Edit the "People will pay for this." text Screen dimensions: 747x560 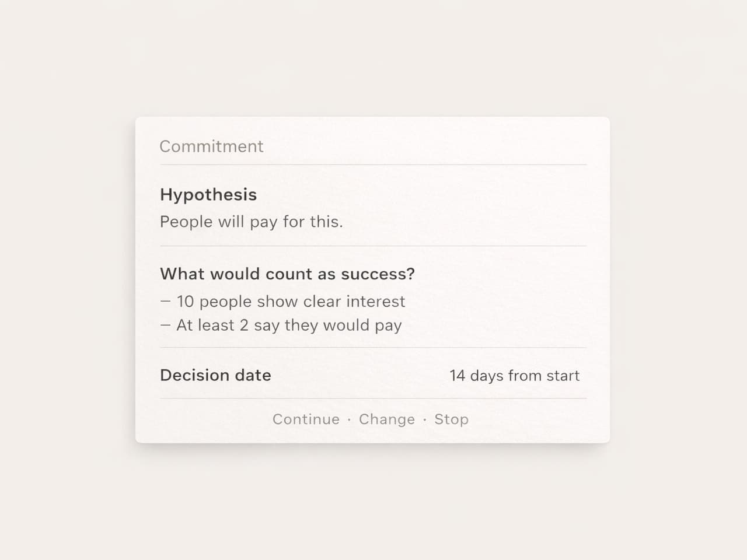pyautogui.click(x=252, y=222)
